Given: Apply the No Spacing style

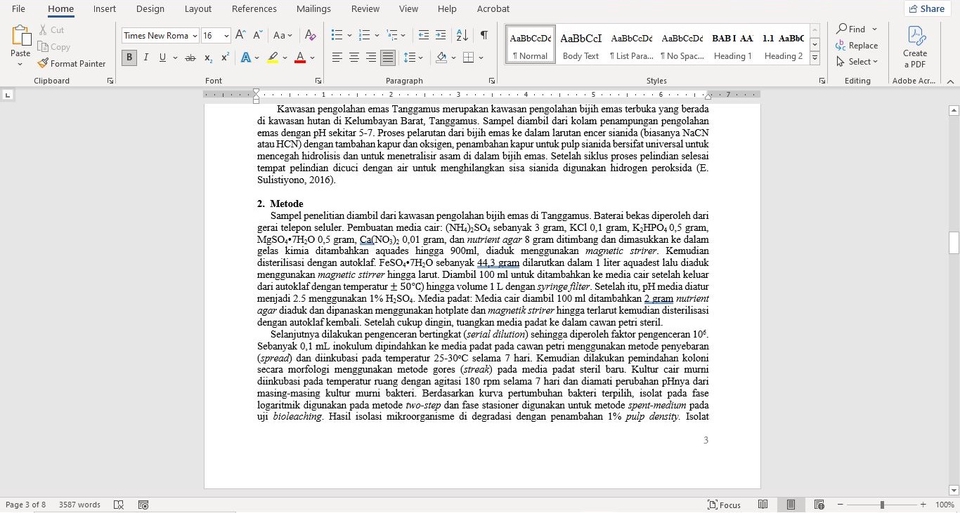Looking at the screenshot, I should 682,45.
